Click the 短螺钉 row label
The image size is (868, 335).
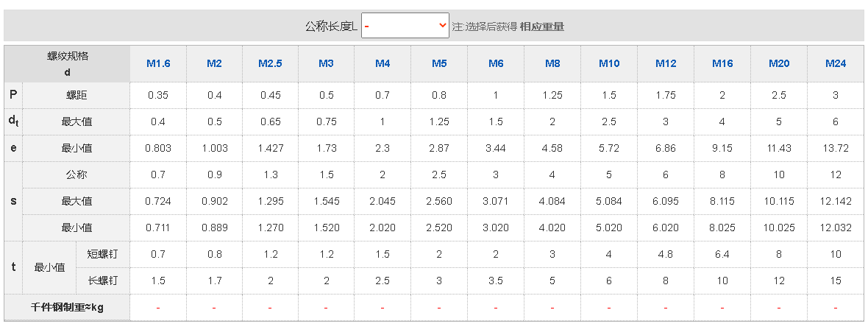point(103,254)
